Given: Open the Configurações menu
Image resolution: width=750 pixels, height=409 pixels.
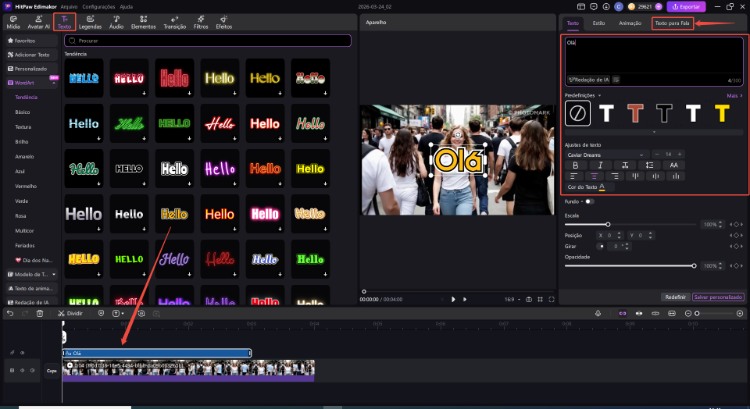Looking at the screenshot, I should coord(99,7).
